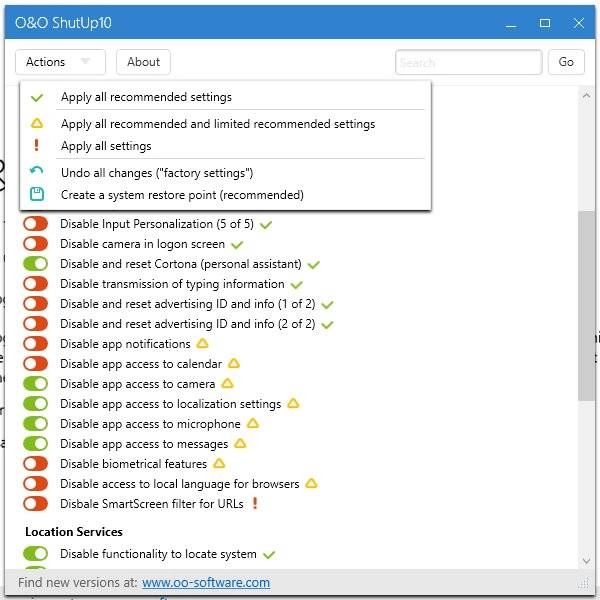Viewport: 600px width, 600px height.
Task: Click the yellow triangle icon in Actions menu
Action: click(x=37, y=123)
